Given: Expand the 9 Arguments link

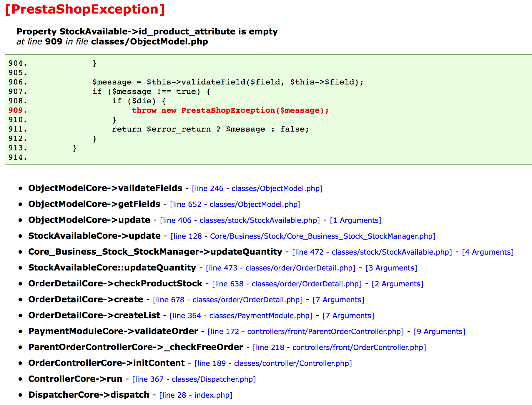Looking at the screenshot, I should [x=440, y=332].
